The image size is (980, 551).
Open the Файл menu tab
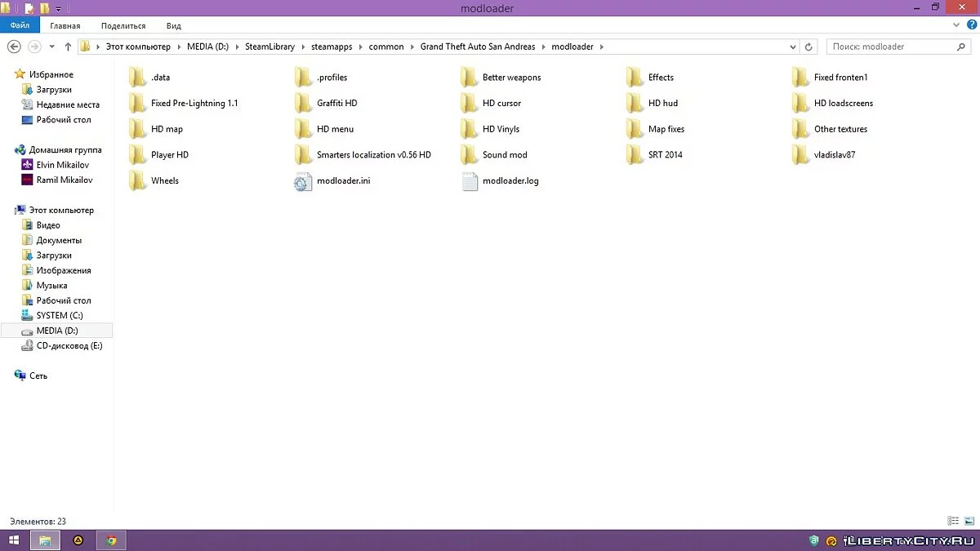click(20, 26)
